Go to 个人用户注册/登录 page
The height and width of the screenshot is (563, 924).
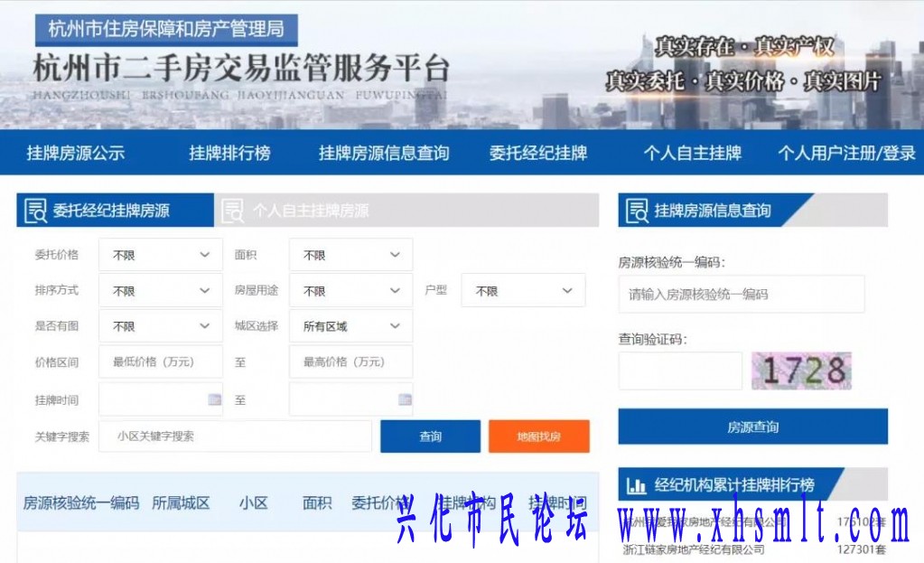click(847, 154)
